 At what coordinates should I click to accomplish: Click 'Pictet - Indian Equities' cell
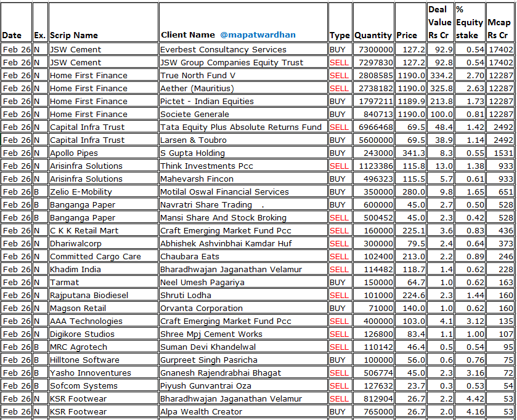click(243, 101)
